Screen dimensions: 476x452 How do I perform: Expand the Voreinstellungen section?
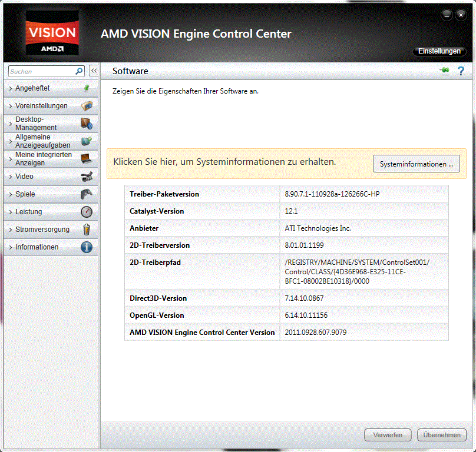tap(51, 106)
